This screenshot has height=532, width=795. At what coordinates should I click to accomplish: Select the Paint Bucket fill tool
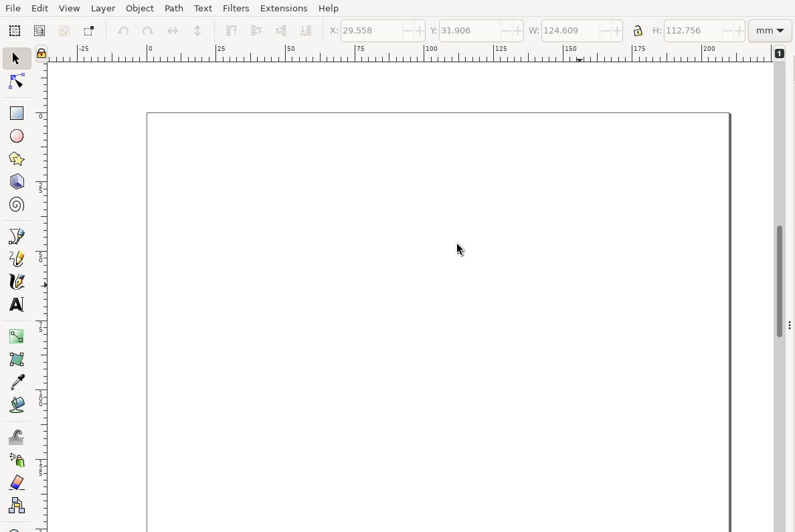[x=16, y=405]
